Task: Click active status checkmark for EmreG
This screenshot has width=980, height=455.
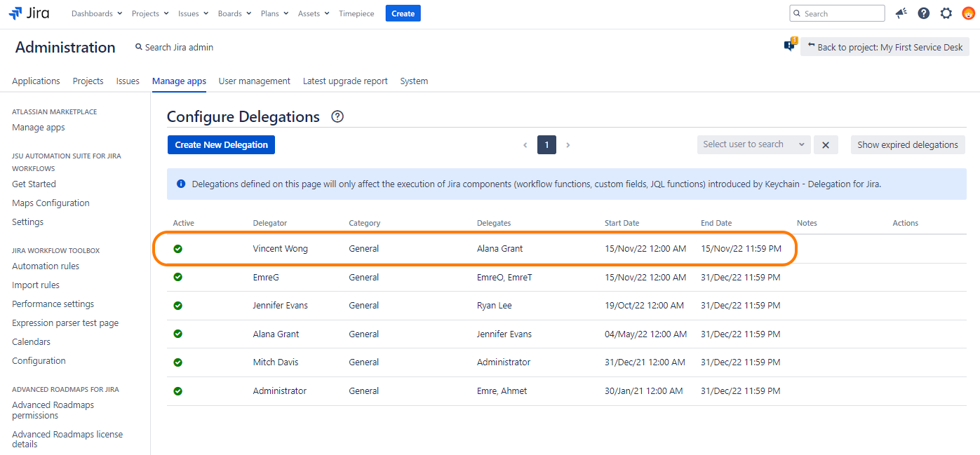Action: tap(178, 277)
